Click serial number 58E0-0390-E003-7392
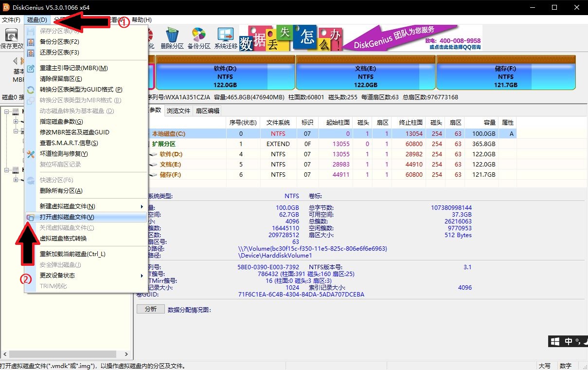The width and height of the screenshot is (588, 370). point(268,267)
